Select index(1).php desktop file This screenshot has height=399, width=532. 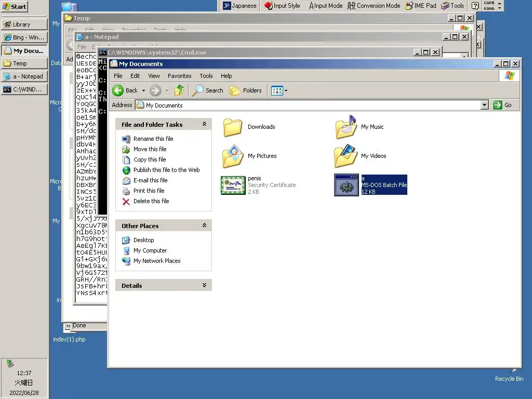[69, 339]
